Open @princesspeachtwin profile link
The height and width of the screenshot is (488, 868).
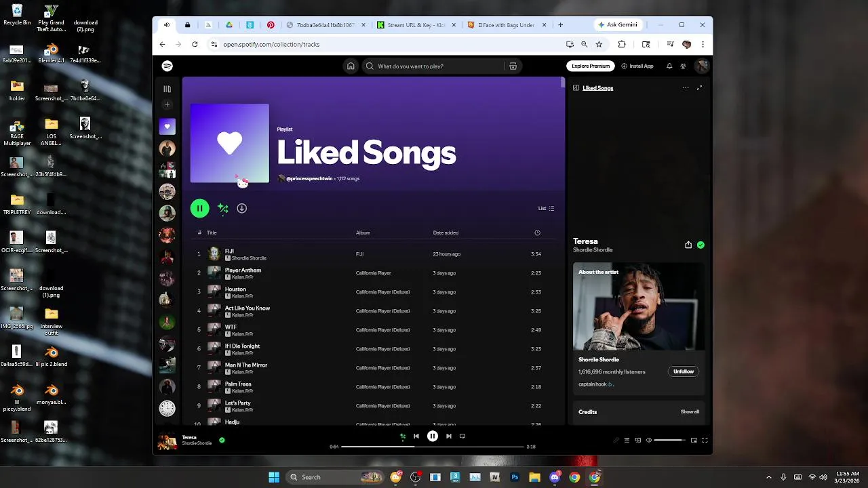(x=309, y=178)
